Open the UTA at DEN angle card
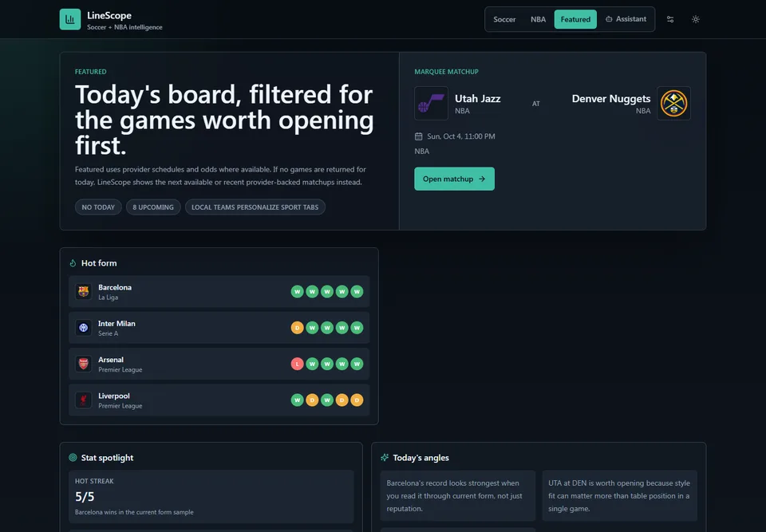 click(x=619, y=496)
